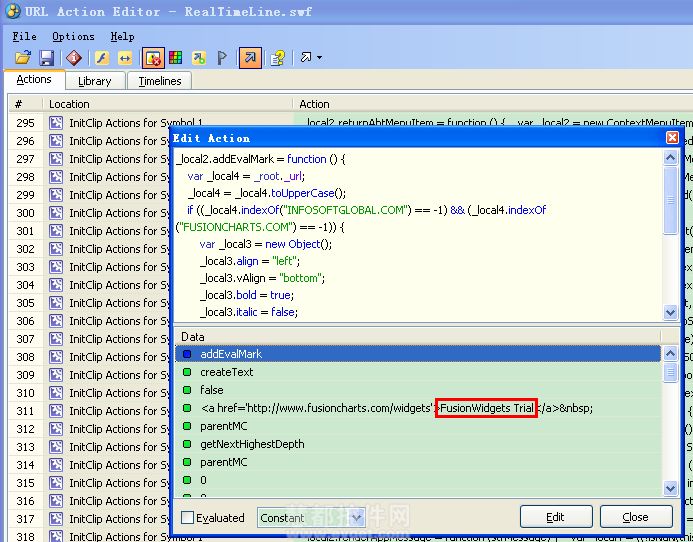Select the first parentMC data row above getNextHighestDepth

[417, 426]
